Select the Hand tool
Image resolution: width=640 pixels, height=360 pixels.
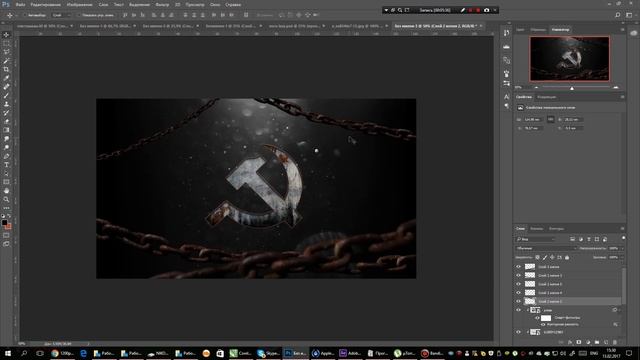click(6, 191)
